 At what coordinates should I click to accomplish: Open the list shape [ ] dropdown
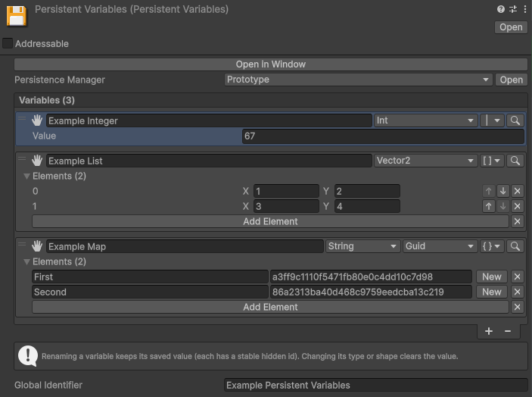492,161
